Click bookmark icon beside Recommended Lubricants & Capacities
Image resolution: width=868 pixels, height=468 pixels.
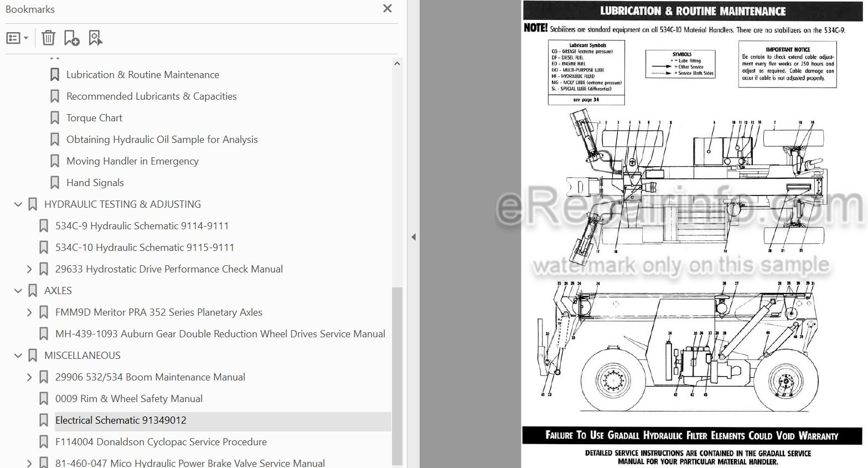55,96
